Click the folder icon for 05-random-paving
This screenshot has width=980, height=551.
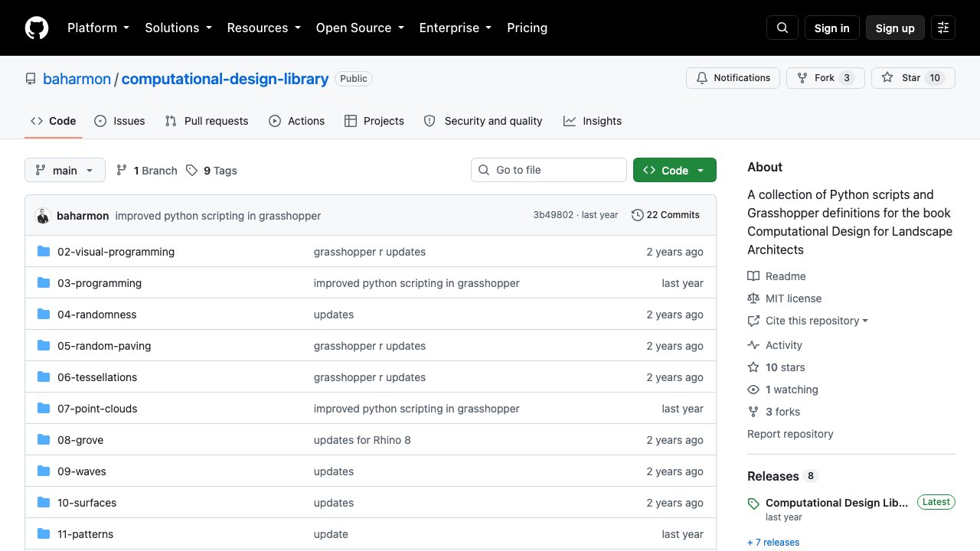(44, 346)
